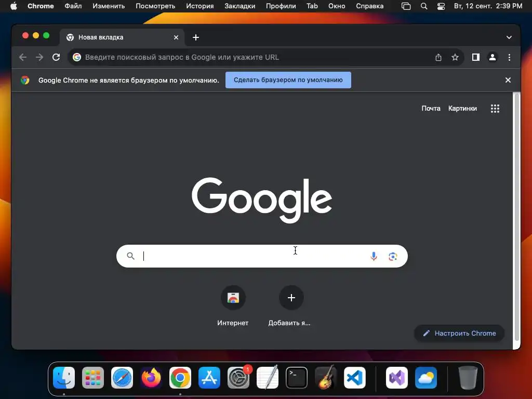Screen dimensions: 532x399
Task: Search by image with Google Lens
Action: pos(393,256)
